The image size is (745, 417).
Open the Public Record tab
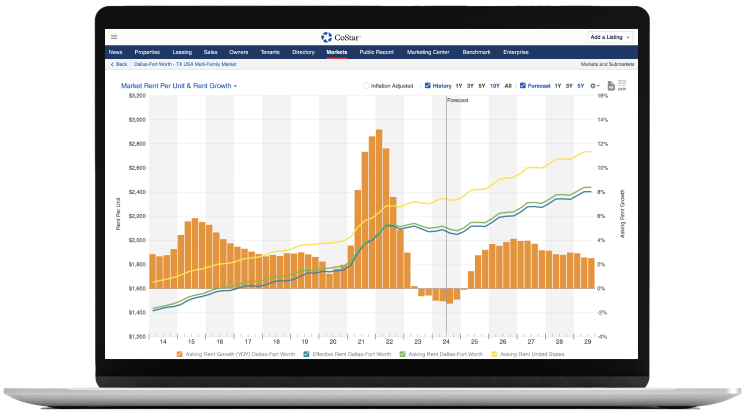pyautogui.click(x=376, y=51)
